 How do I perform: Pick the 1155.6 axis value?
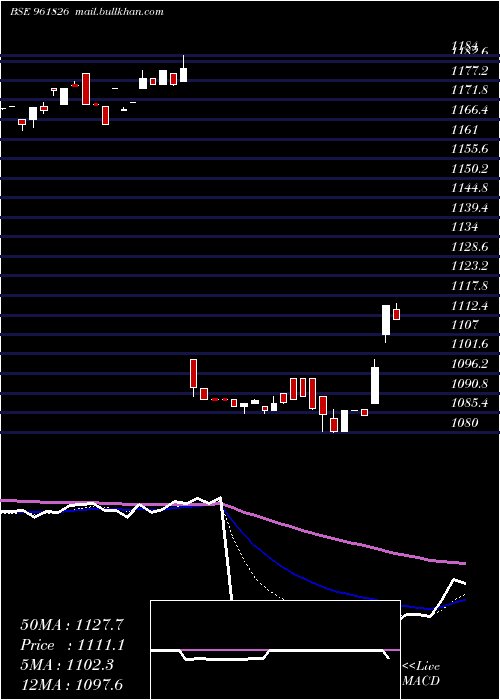(x=469, y=149)
